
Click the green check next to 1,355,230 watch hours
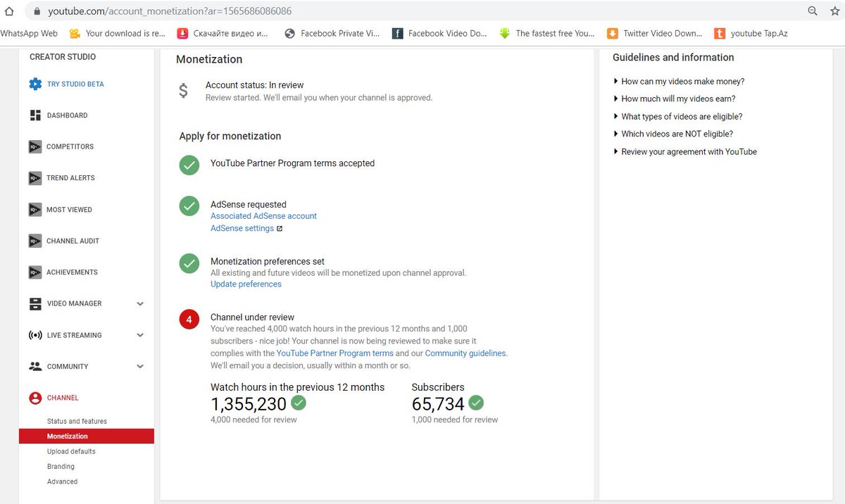click(x=299, y=403)
